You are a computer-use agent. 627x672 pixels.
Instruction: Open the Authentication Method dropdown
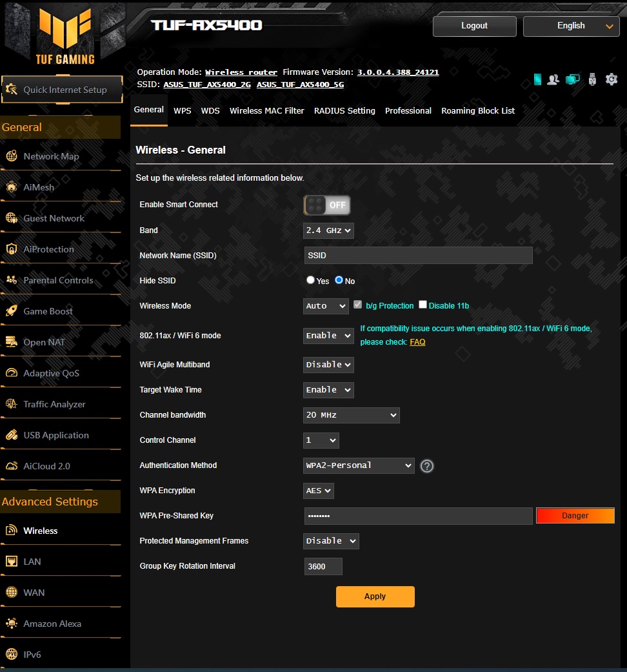(359, 465)
